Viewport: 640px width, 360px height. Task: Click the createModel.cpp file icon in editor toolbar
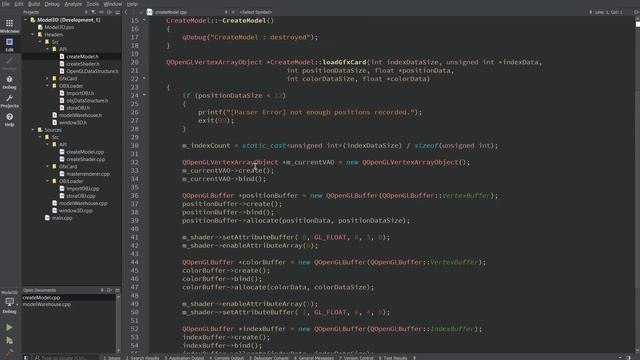(149, 12)
